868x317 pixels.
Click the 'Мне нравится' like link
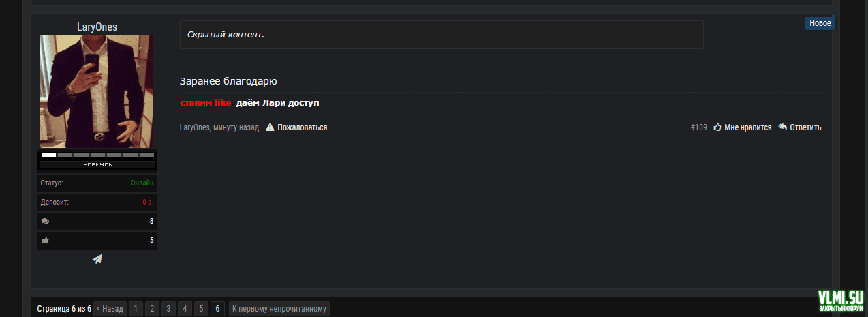[747, 127]
